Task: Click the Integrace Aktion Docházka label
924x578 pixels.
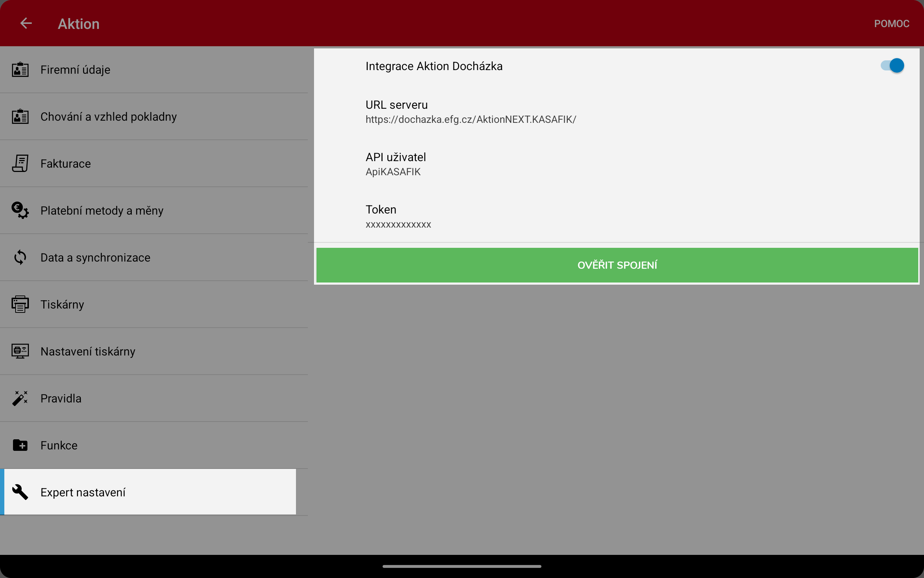Action: (434, 66)
